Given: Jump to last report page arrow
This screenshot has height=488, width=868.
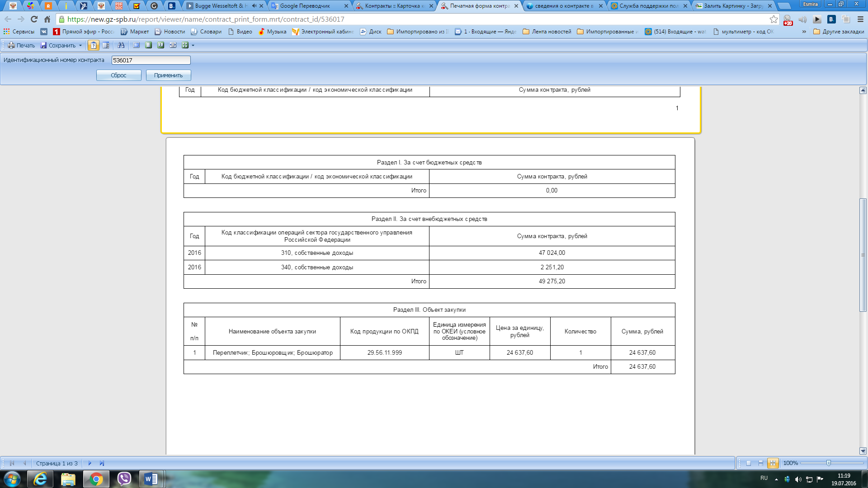Looking at the screenshot, I should 102,463.
